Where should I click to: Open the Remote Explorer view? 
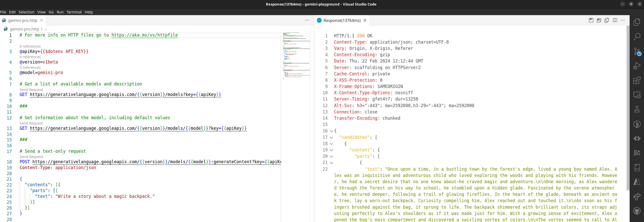[637, 95]
